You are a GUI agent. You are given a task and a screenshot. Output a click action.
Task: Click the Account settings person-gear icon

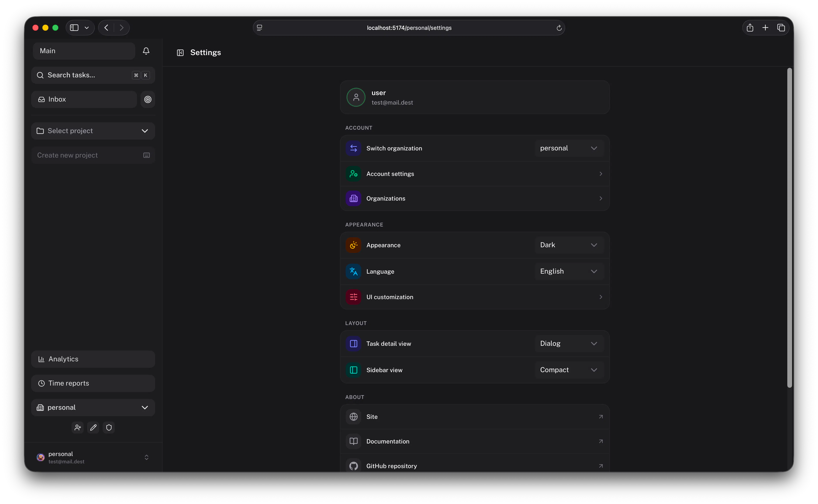point(354,174)
